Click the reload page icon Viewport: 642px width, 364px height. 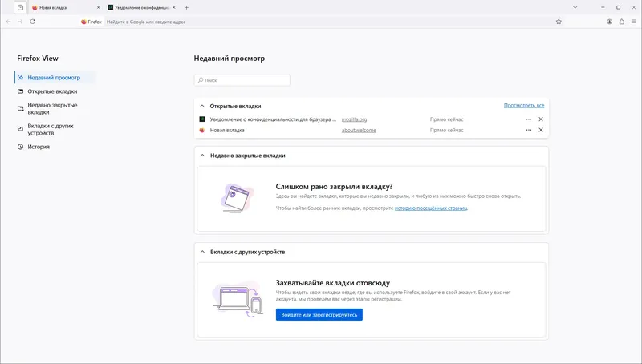tap(32, 22)
